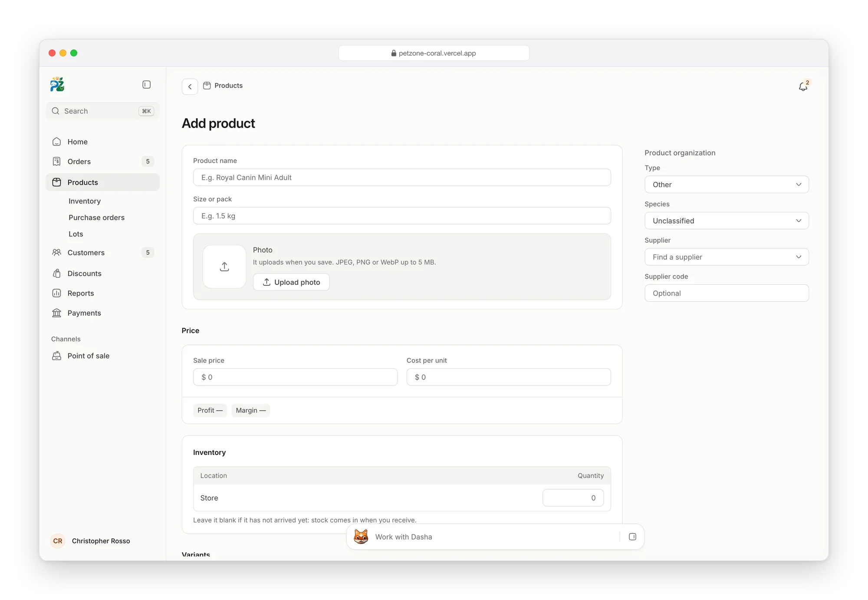
Task: Click the Profit indicator chip
Action: (210, 410)
